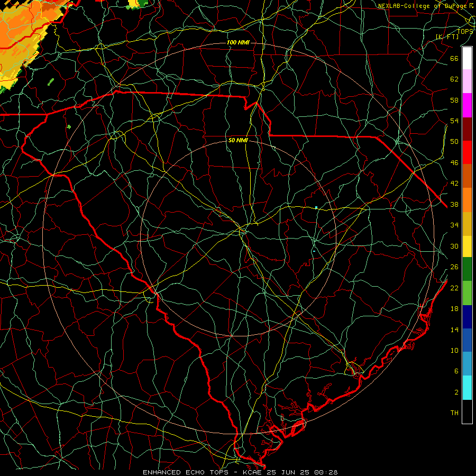Click the 10 legend value
Viewport: 476px width, 476px height.
pyautogui.click(x=454, y=351)
